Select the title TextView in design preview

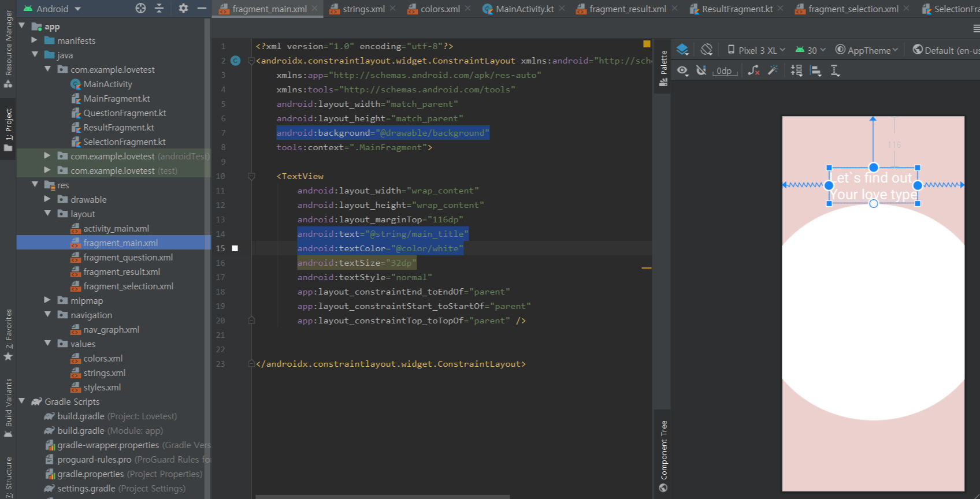873,185
